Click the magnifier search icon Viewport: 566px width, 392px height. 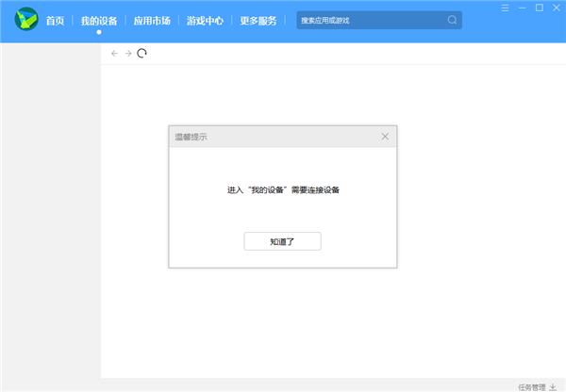[452, 20]
